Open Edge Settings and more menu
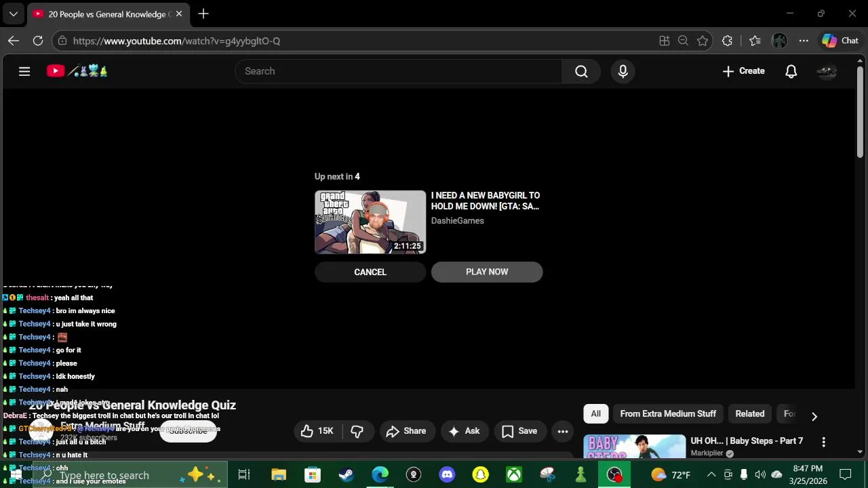This screenshot has width=868, height=488. click(804, 41)
